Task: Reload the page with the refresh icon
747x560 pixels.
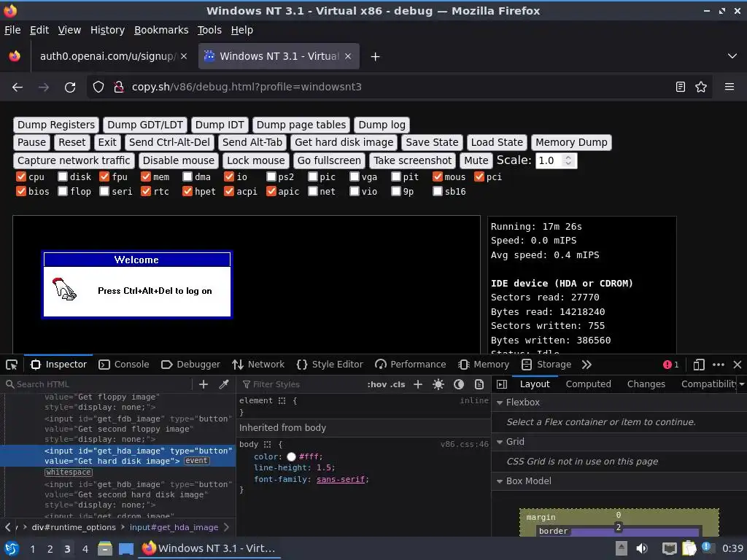Action: tap(70, 87)
